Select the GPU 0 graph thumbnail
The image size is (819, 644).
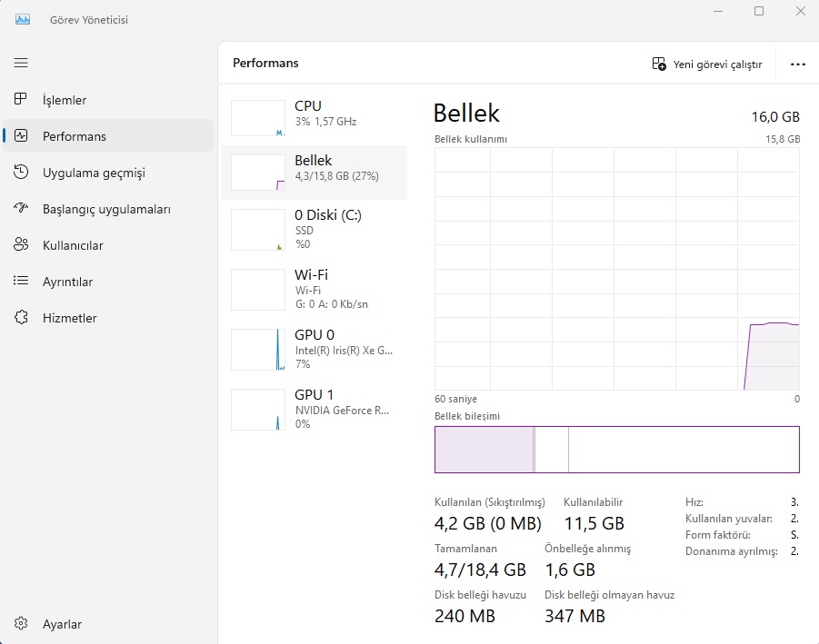click(x=258, y=350)
